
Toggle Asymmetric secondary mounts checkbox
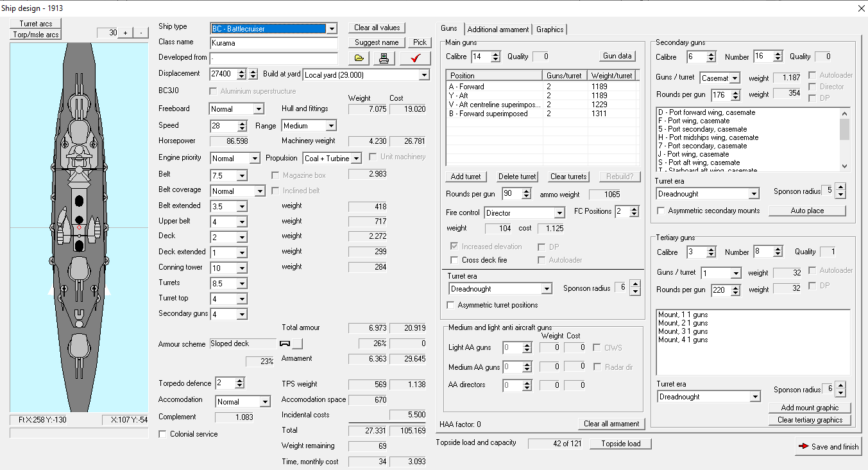(x=661, y=211)
